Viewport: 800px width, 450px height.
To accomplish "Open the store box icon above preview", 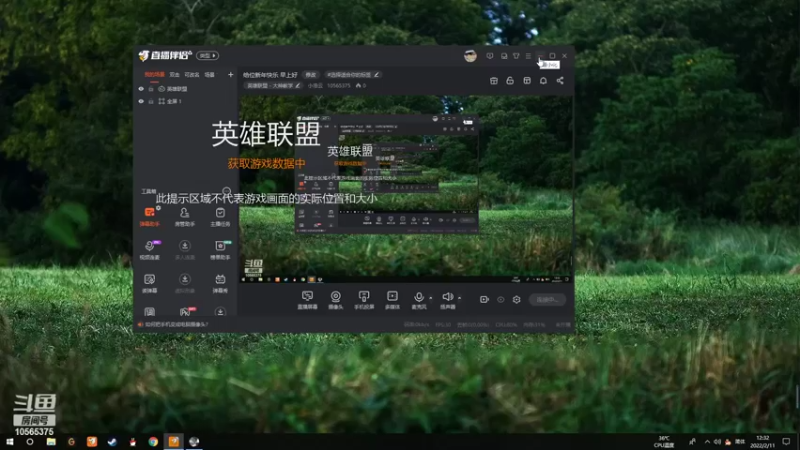I will 494,81.
